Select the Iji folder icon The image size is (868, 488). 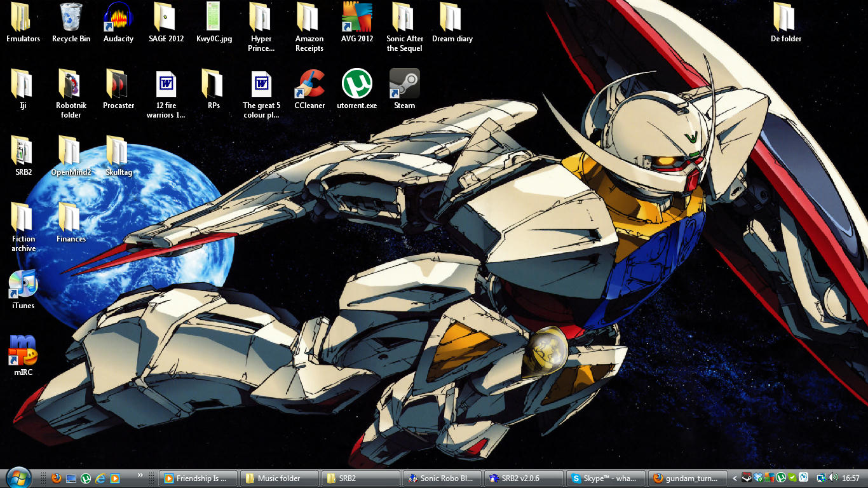[24, 90]
